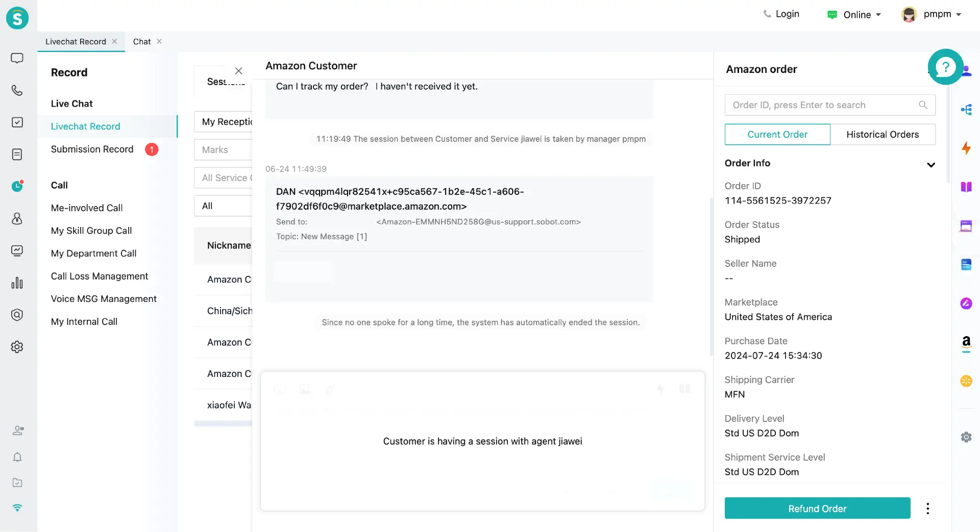
Task: Click the Sobot logo icon
Action: point(17,18)
